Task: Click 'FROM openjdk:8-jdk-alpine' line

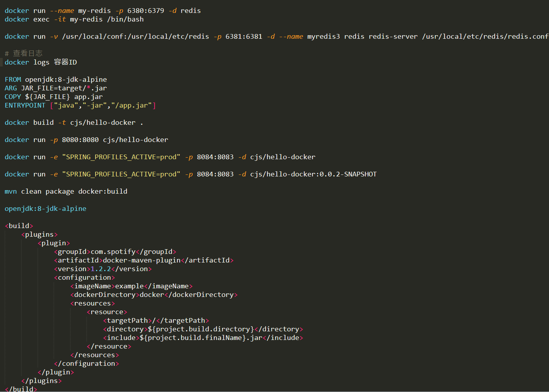Action: [x=56, y=79]
